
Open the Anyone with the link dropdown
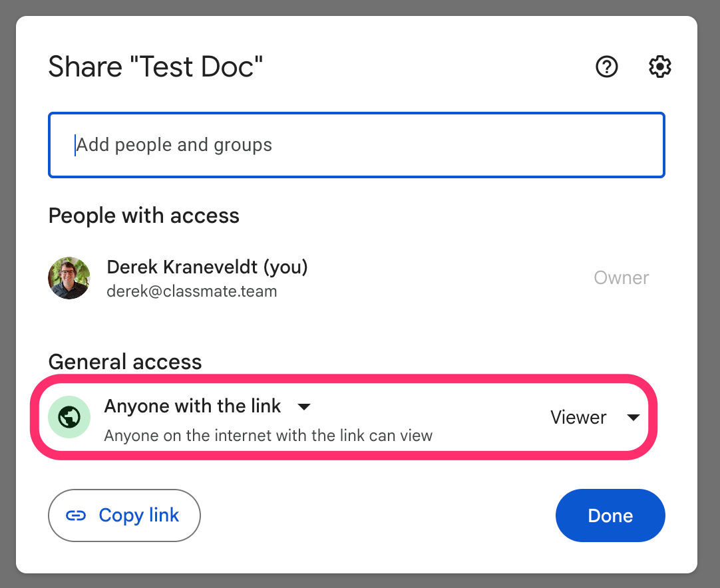point(208,406)
